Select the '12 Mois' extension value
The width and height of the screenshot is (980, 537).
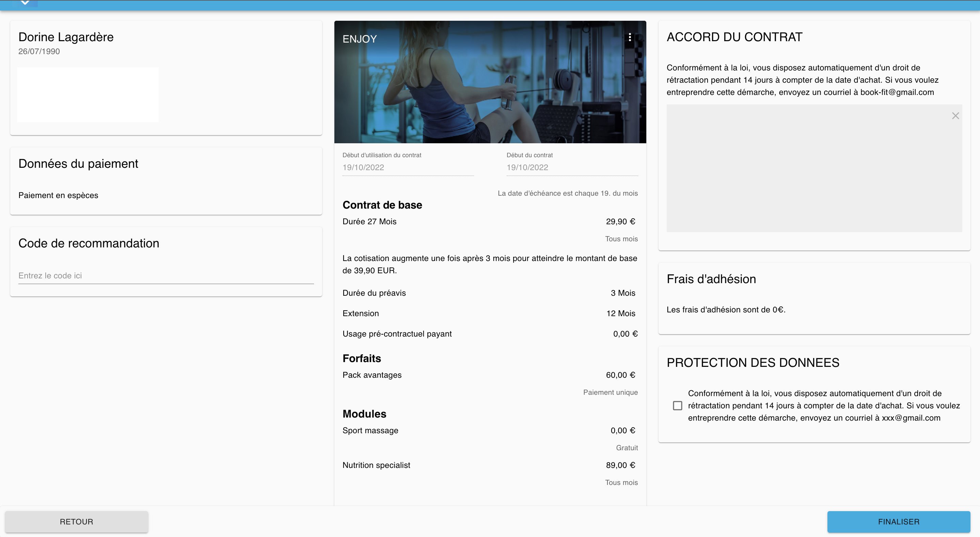621,313
